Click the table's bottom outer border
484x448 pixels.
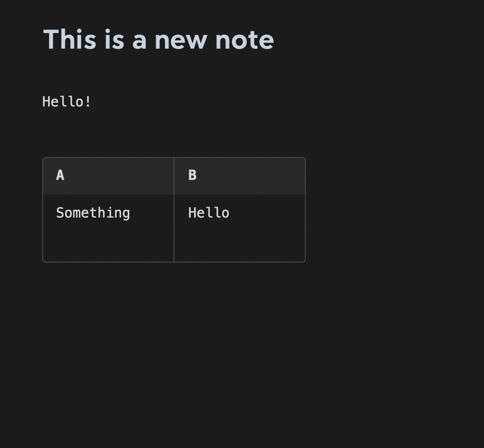174,262
